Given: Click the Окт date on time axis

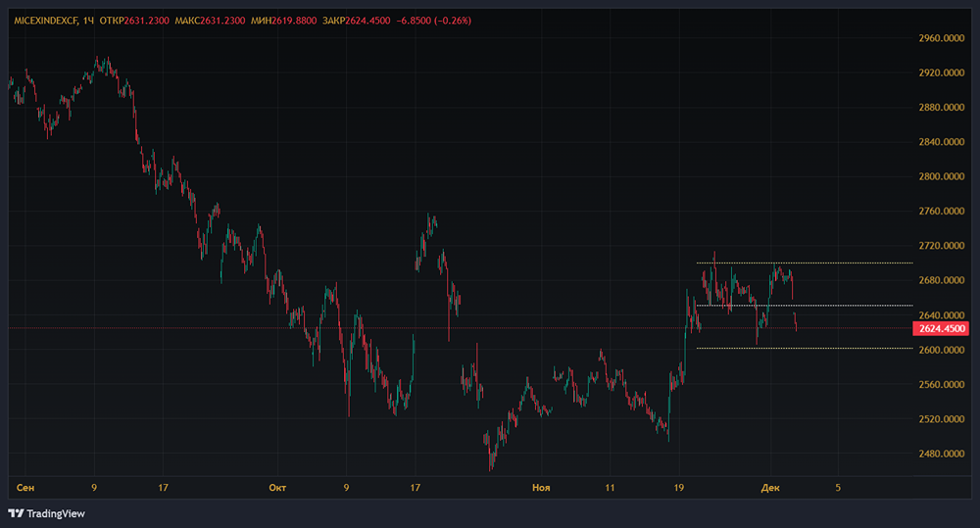Looking at the screenshot, I should 278,486.
